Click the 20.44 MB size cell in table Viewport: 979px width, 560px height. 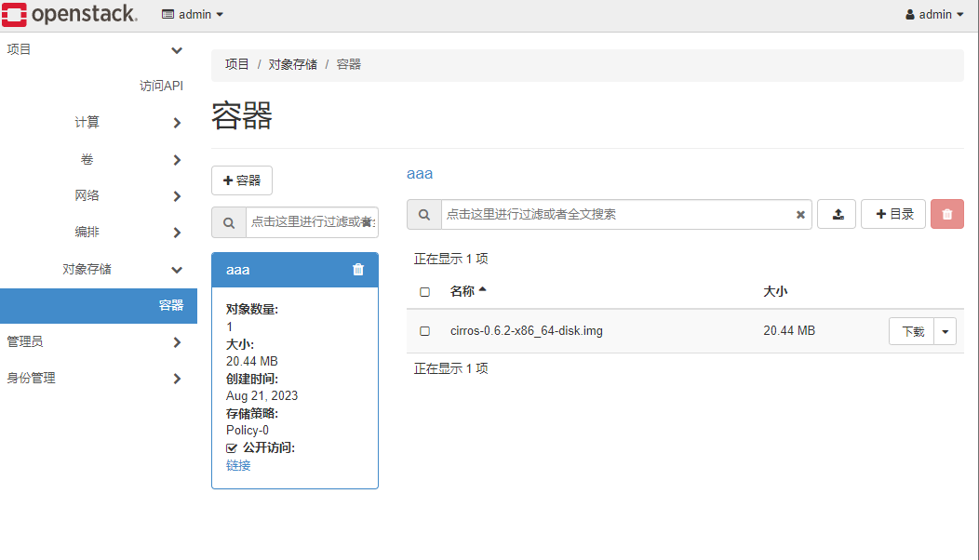pyautogui.click(x=789, y=331)
